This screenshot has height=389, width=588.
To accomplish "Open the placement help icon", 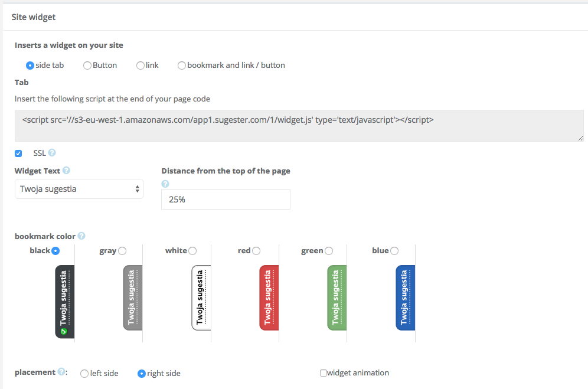I will (61, 371).
